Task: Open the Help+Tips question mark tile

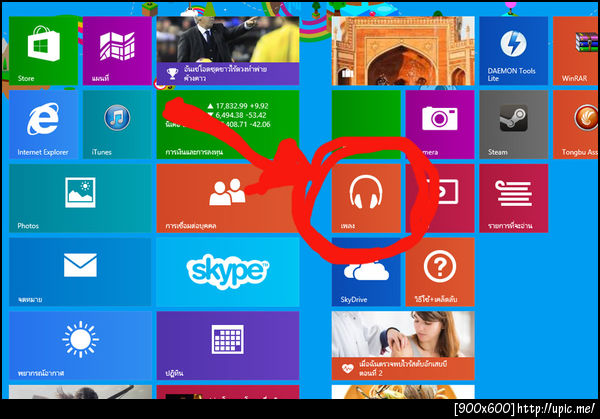Action: [x=440, y=272]
